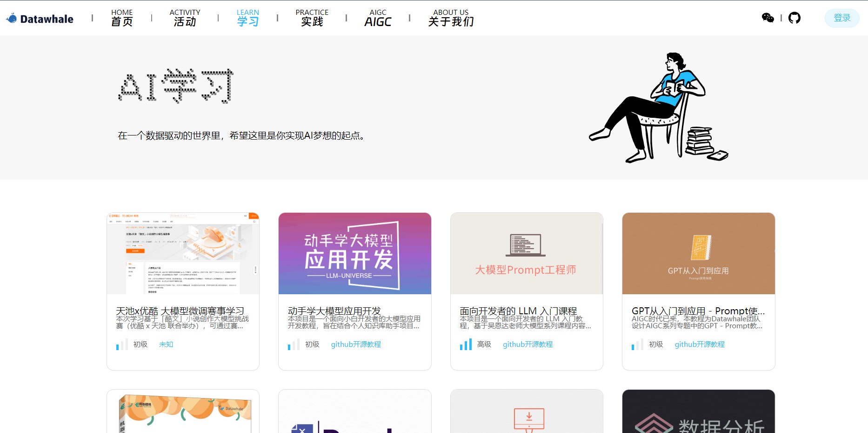868x433 pixels.
Task: Click description 本次学习基于「酷文」小说创作大模型挑战赛
Action: pos(182,322)
